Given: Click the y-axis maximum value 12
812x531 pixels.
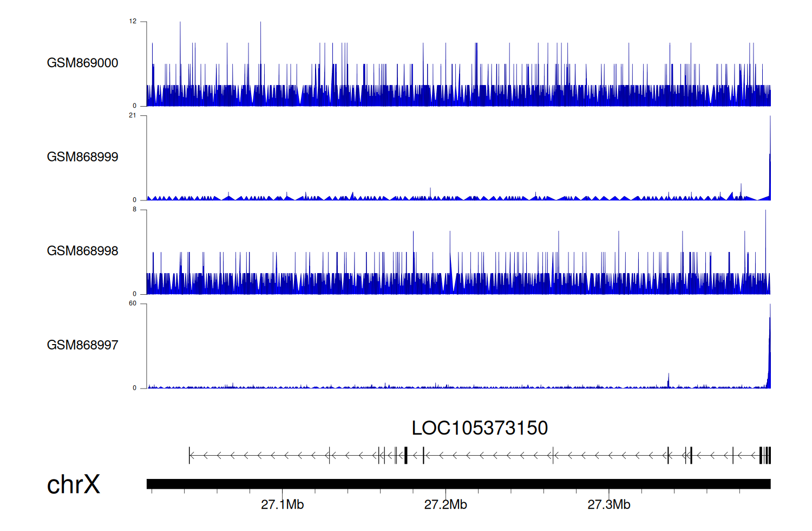Looking at the screenshot, I should (x=133, y=22).
